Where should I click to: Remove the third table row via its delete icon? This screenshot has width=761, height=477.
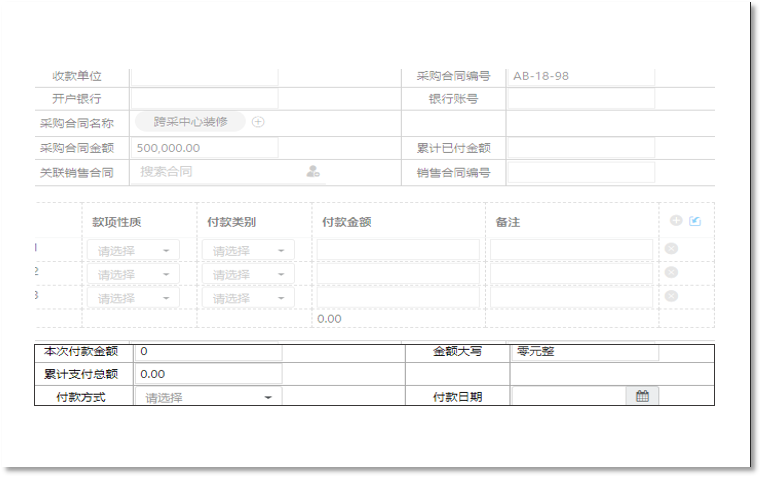[671, 296]
